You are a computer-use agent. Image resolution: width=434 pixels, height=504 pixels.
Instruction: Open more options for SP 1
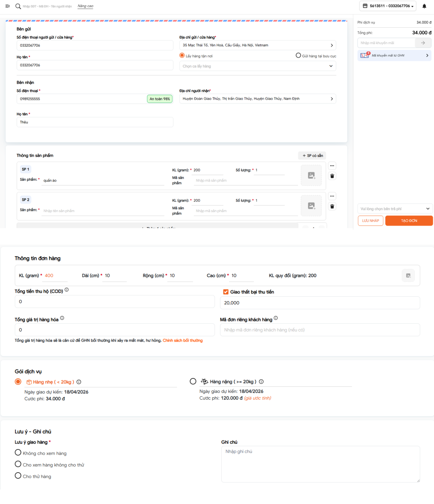tap(332, 166)
